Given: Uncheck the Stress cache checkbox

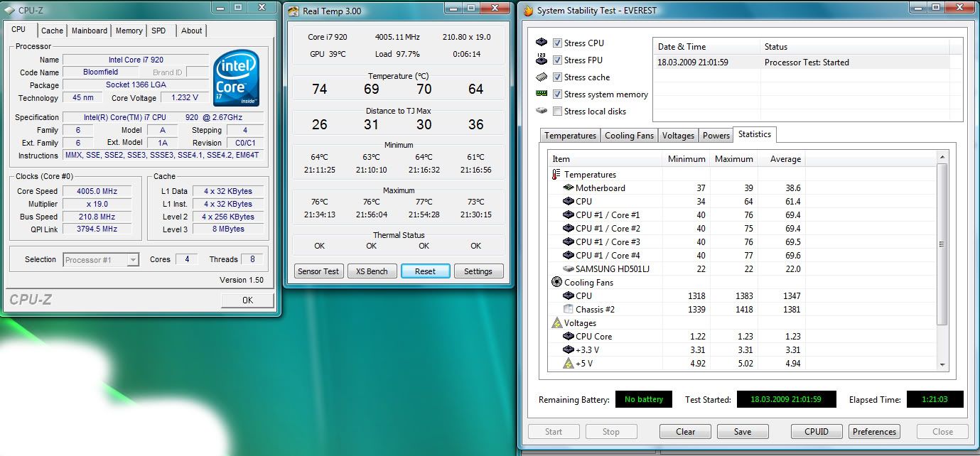Looking at the screenshot, I should coord(557,77).
